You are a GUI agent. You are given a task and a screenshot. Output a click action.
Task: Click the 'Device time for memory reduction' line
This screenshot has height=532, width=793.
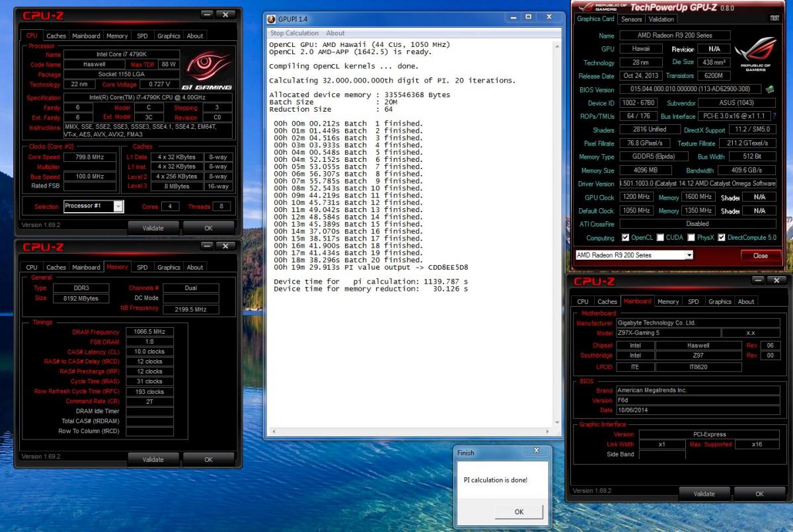(x=371, y=289)
